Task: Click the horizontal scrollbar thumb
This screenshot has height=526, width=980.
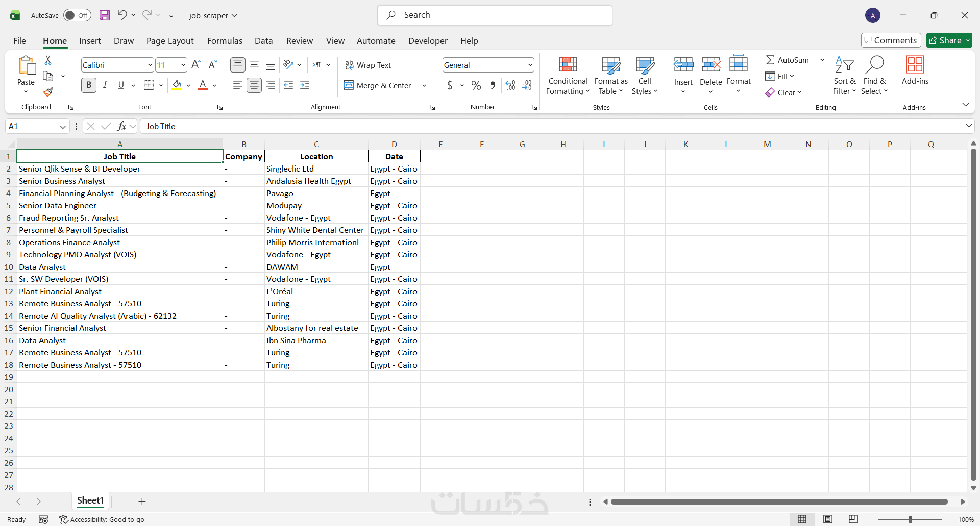Action: (x=779, y=501)
